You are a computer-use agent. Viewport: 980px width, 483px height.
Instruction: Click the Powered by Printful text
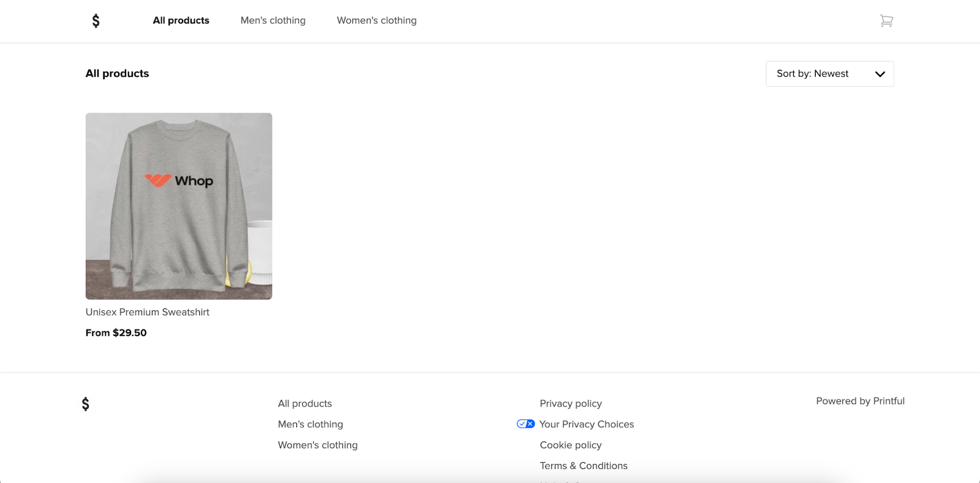click(861, 401)
